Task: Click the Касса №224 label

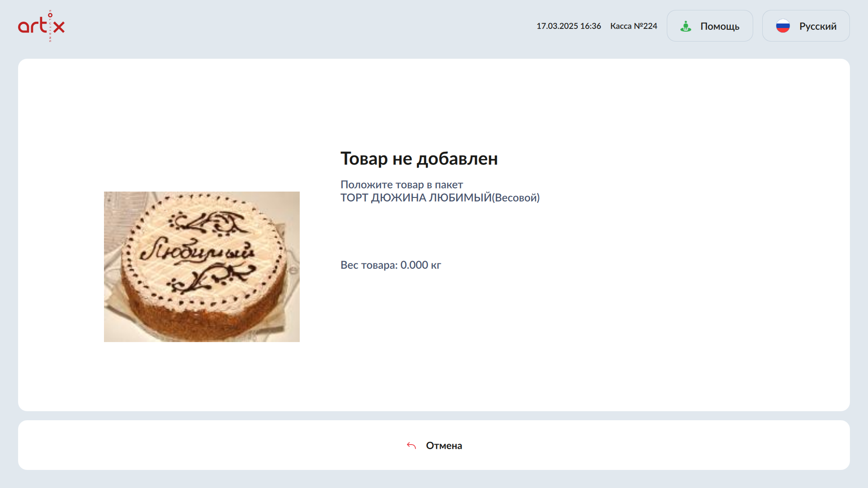Action: pyautogui.click(x=633, y=26)
